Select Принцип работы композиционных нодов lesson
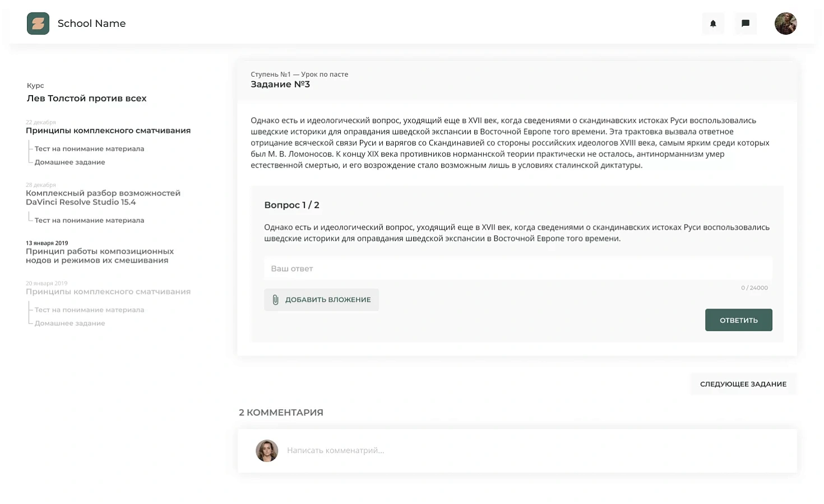 tap(100, 256)
